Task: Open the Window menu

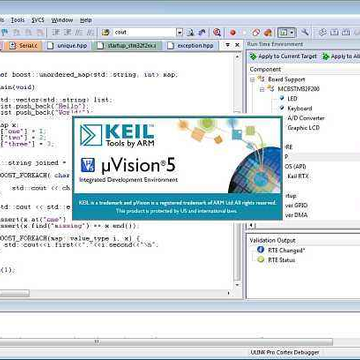Action: 62,20
